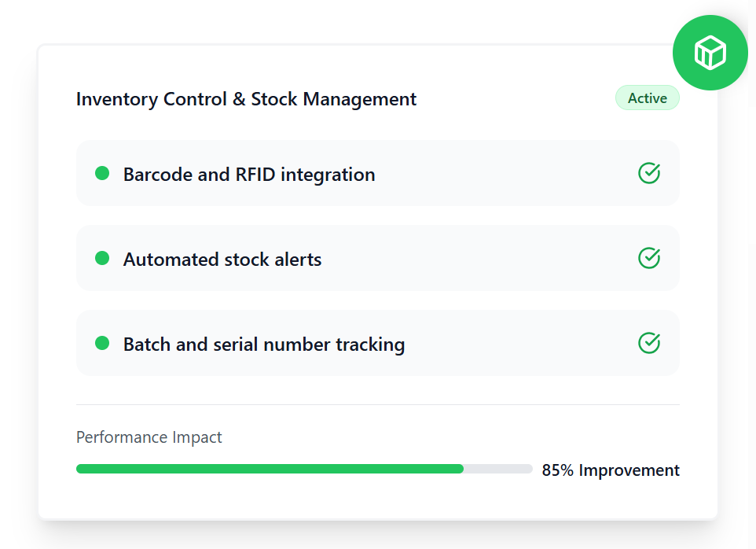Click the Batch and serial number tracking text

pyautogui.click(x=264, y=345)
